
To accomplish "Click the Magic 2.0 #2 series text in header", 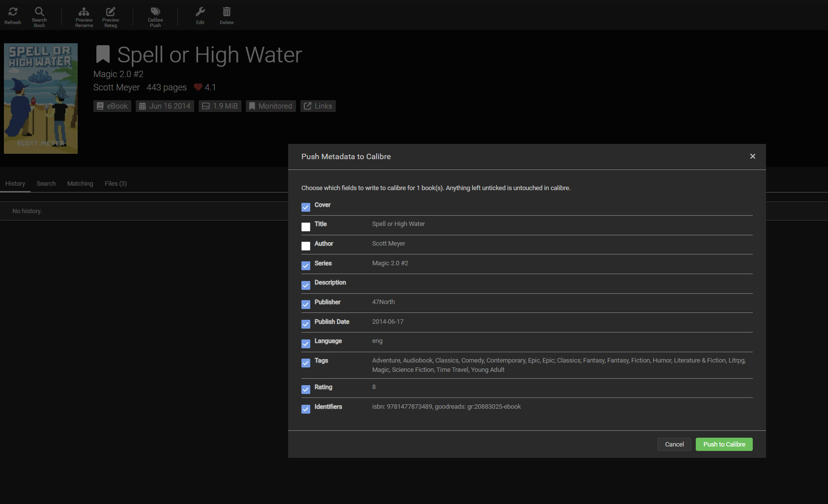I will [x=118, y=74].
